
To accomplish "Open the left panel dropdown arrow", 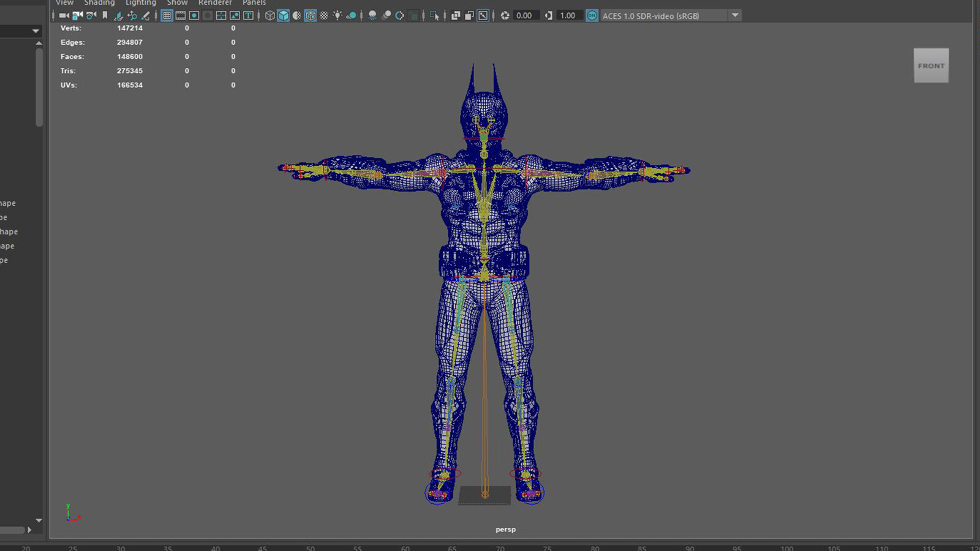I will pos(36,31).
